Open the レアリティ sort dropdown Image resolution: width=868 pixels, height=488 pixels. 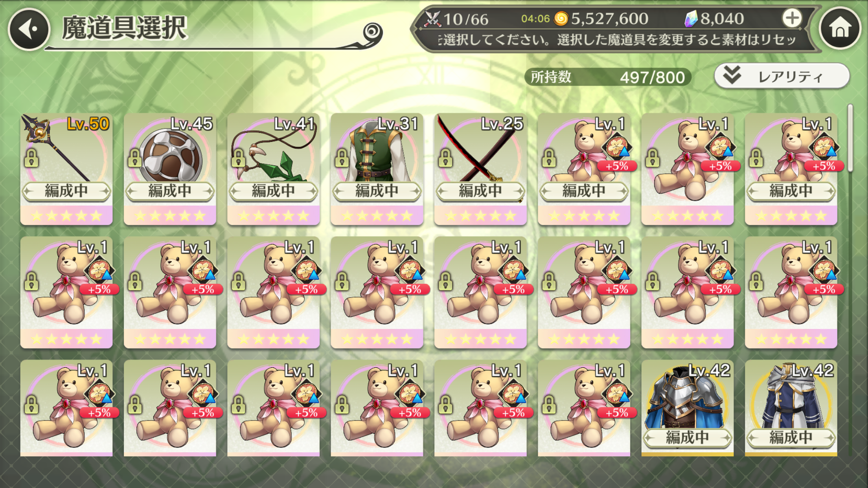[x=782, y=76]
